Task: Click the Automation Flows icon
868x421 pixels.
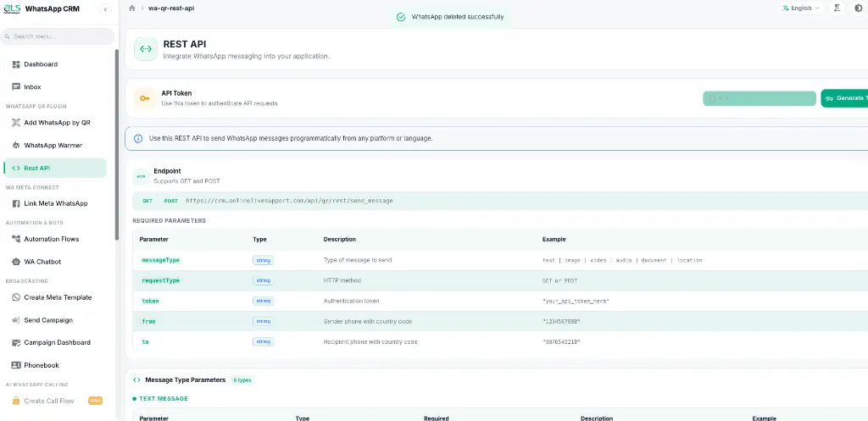Action: click(x=16, y=239)
